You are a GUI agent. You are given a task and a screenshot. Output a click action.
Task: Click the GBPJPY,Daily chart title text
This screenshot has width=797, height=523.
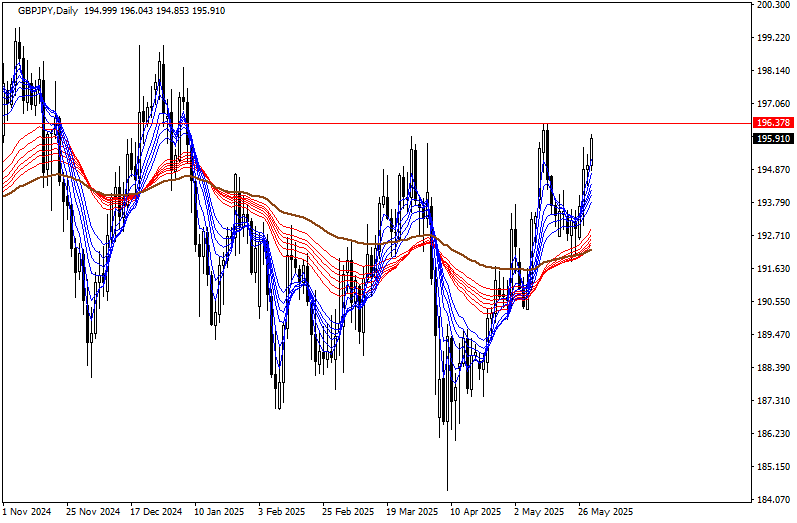[x=48, y=11]
